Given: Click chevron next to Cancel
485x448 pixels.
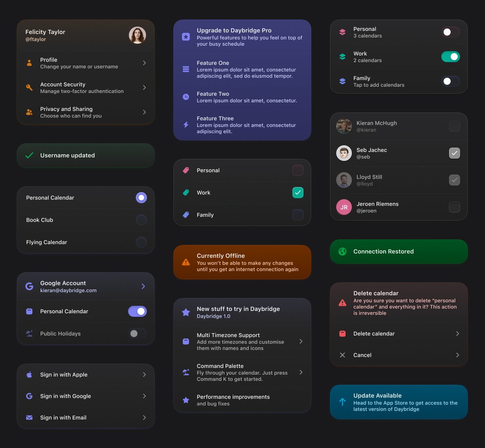Looking at the screenshot, I should pyautogui.click(x=458, y=355).
